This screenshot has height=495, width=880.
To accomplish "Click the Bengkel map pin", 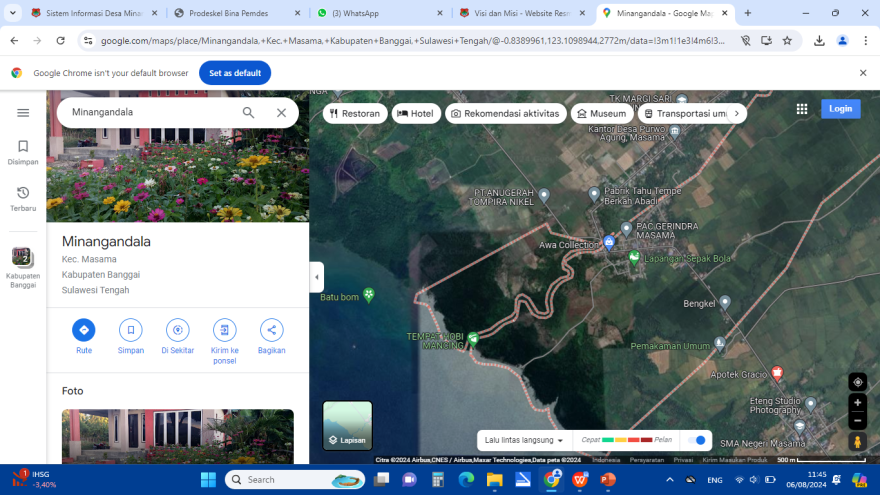I will 725,302.
